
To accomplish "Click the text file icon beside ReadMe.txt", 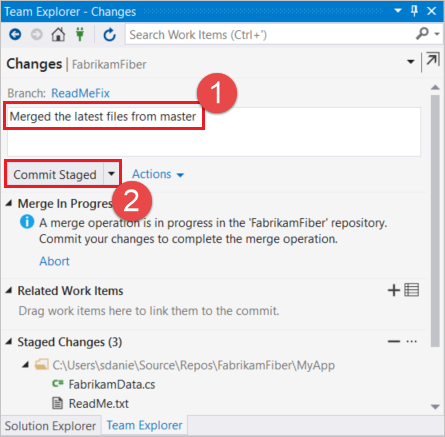I will tap(58, 403).
